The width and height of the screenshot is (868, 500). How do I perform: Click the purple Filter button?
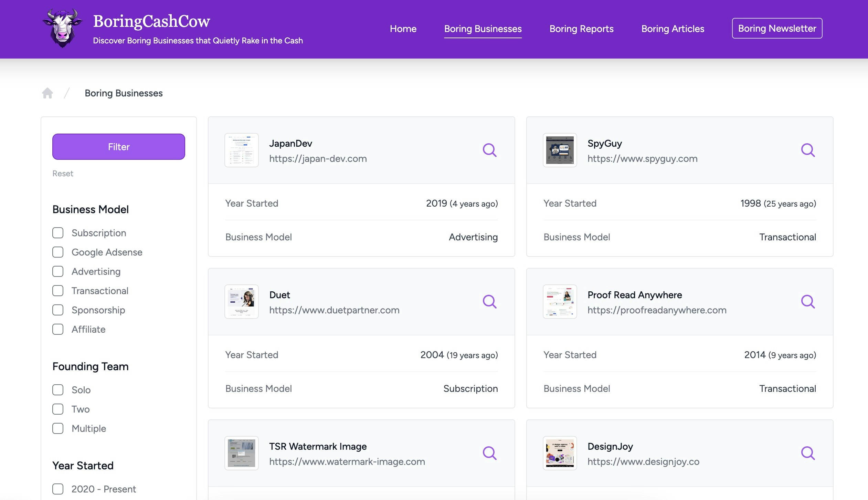[x=118, y=147]
